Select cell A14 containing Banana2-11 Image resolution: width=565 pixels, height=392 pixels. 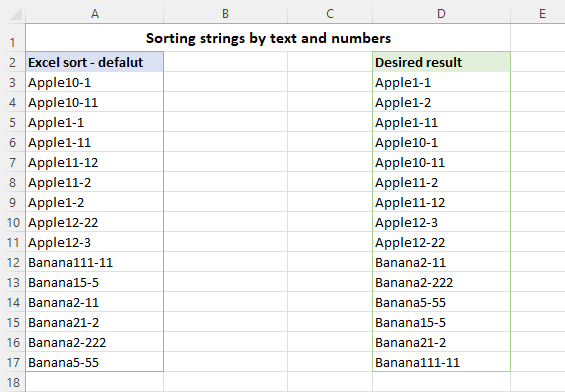(94, 302)
